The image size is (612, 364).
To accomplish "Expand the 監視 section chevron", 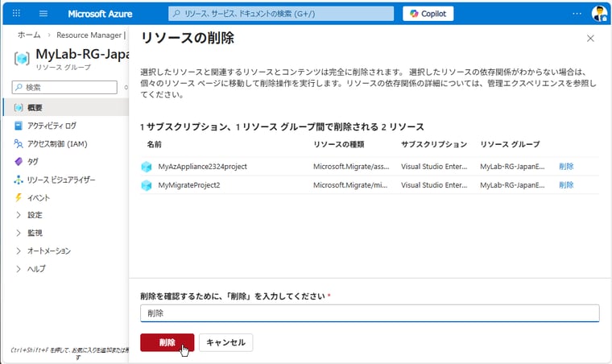I will click(x=19, y=233).
